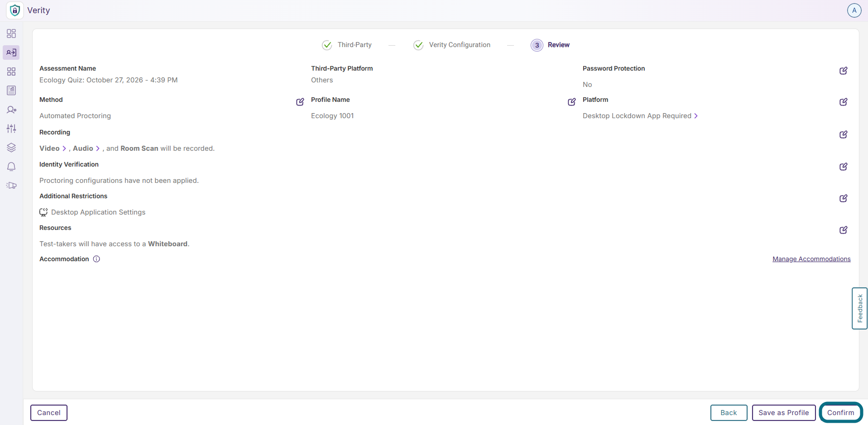868x425 pixels.
Task: Go to the Verity Configuration step
Action: [x=452, y=45]
